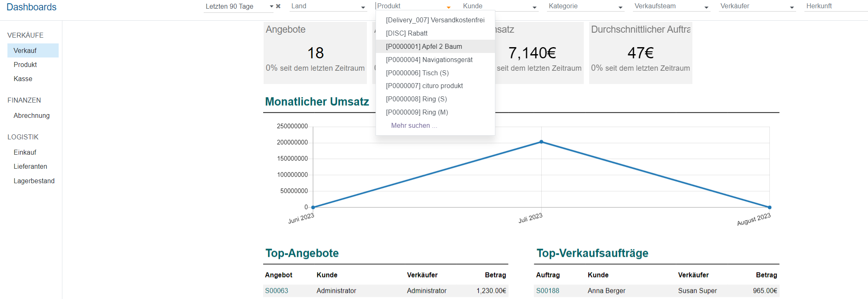Open the Produkt dashboard in sidebar
The width and height of the screenshot is (868, 299).
pos(25,65)
